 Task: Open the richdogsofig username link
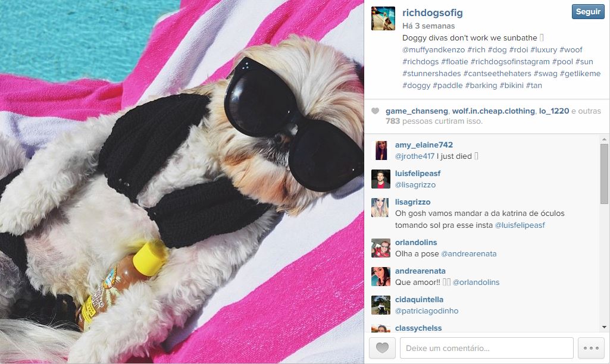pos(432,13)
